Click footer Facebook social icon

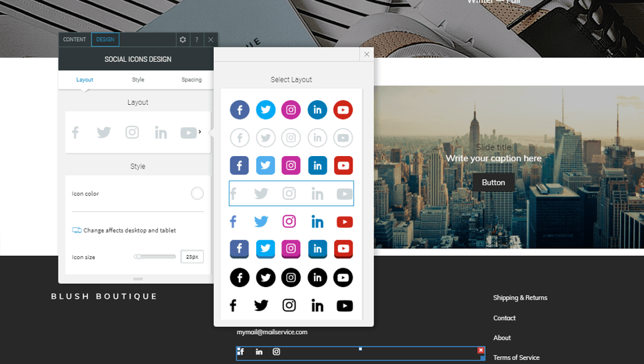(x=241, y=351)
